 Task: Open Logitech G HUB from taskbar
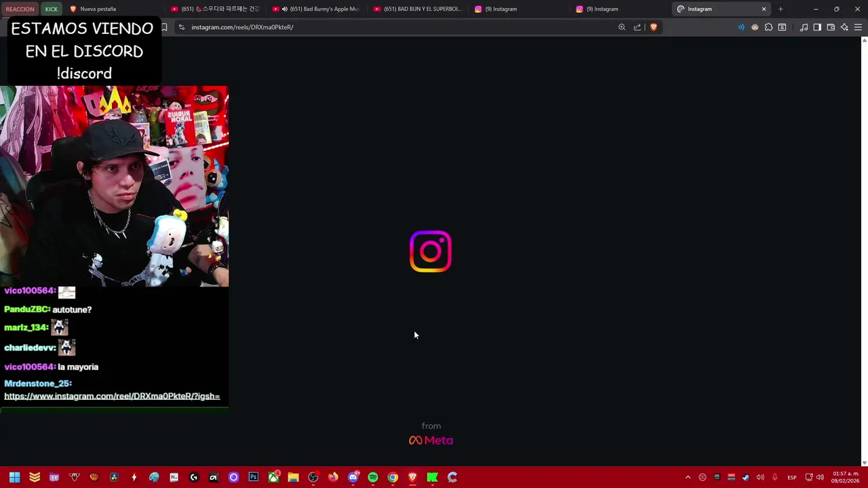tap(193, 477)
